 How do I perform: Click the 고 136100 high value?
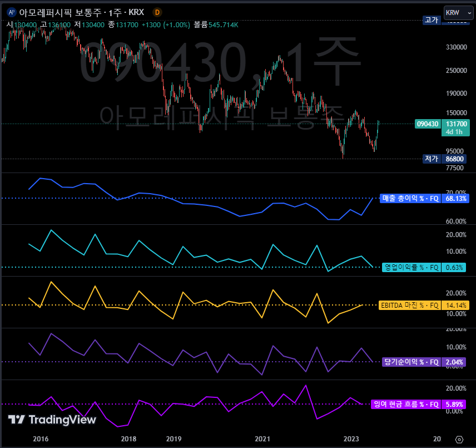(55, 25)
